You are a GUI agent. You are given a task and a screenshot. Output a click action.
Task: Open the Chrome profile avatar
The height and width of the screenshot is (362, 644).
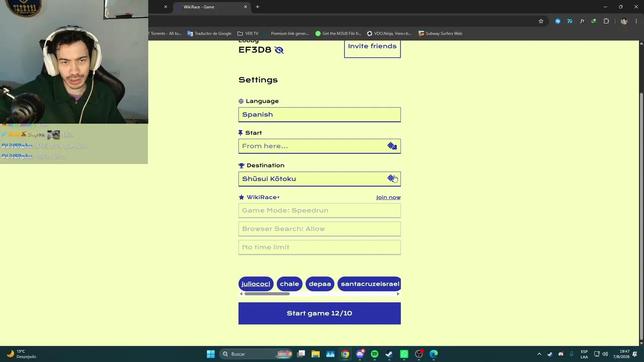pos(624,21)
